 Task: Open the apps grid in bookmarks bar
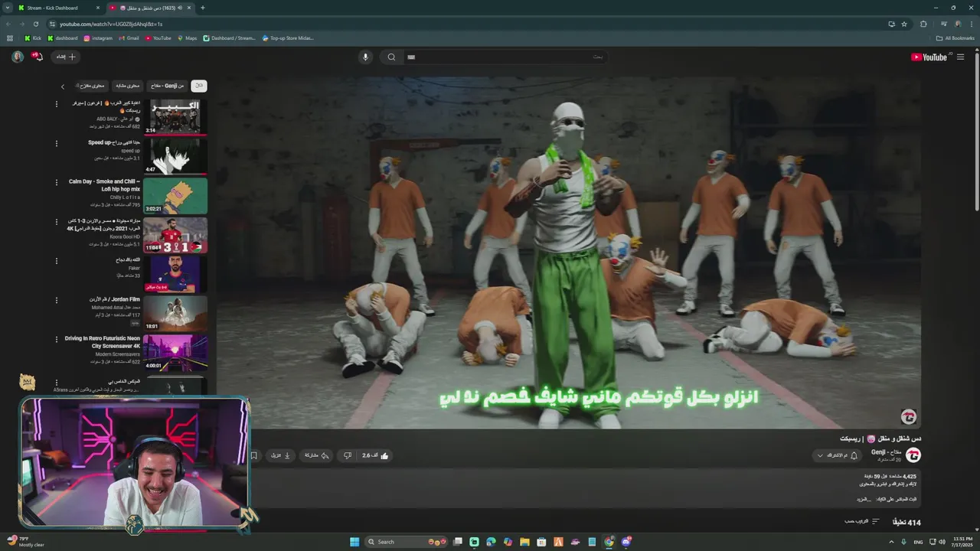pyautogui.click(x=10, y=37)
